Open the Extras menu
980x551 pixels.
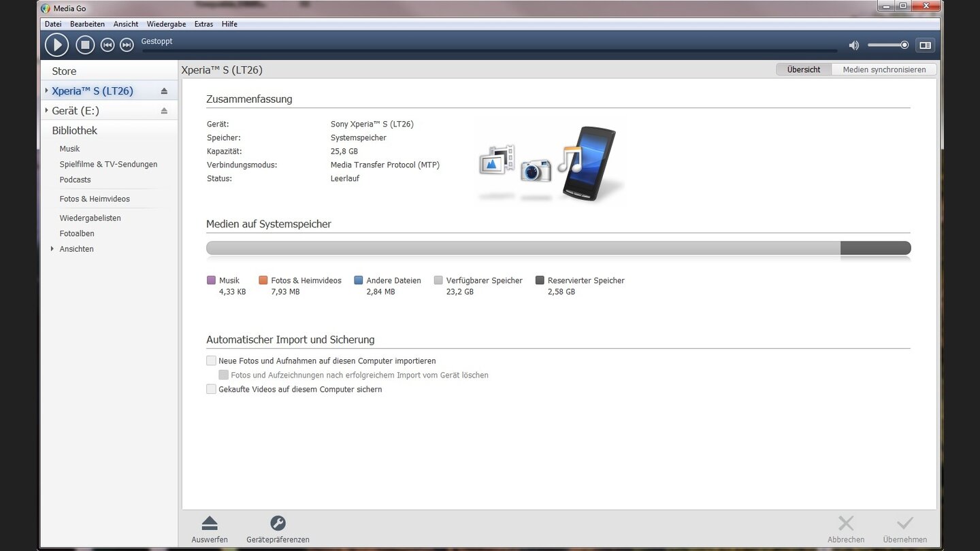203,24
